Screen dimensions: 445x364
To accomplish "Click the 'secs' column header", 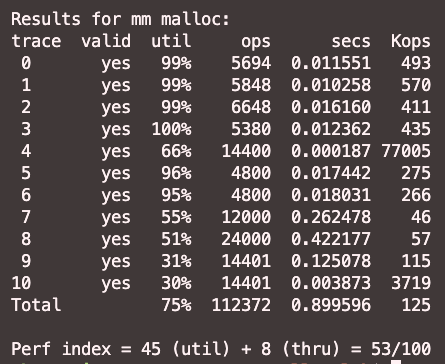I will click(x=351, y=42).
